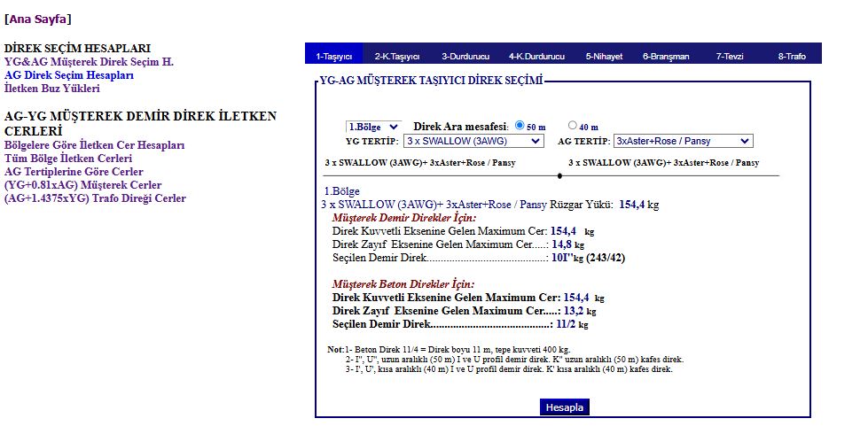Select the 50 m span radio button
Screen dimensions: 868x434
520,125
